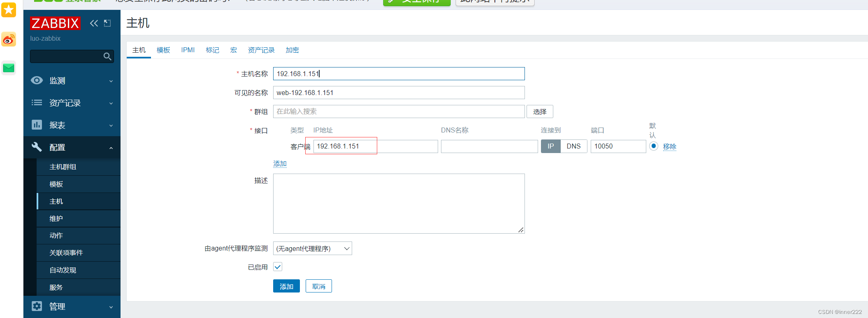This screenshot has width=868, height=318.
Task: Focus the 描述 text area
Action: (x=399, y=204)
